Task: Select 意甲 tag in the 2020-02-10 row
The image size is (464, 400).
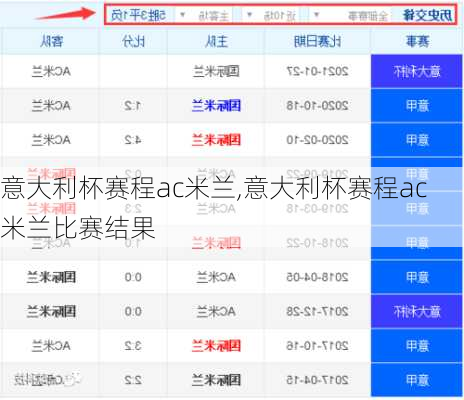Action: [417, 140]
